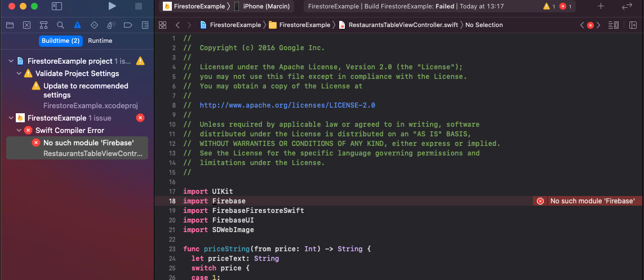Image resolution: width=644 pixels, height=280 pixels.
Task: Jump to the previous issue
Action: pos(582,25)
